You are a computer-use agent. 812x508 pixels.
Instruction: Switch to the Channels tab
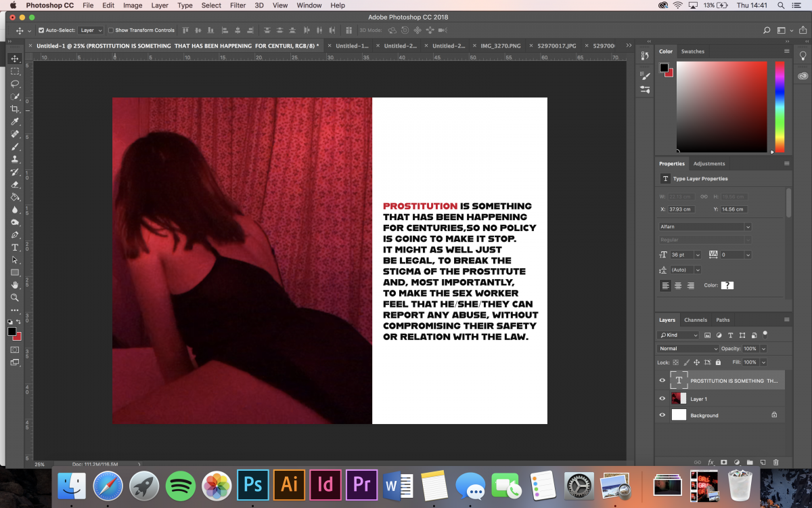tap(695, 320)
